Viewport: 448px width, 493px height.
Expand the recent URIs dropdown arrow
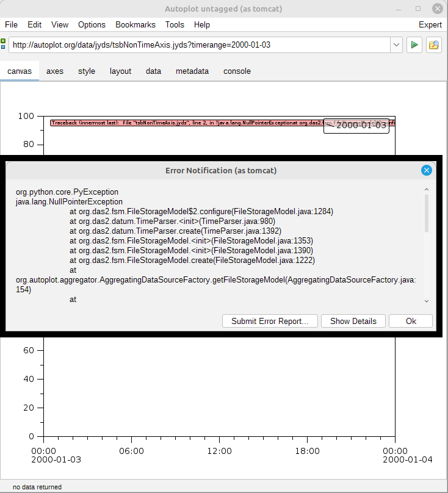click(x=396, y=45)
